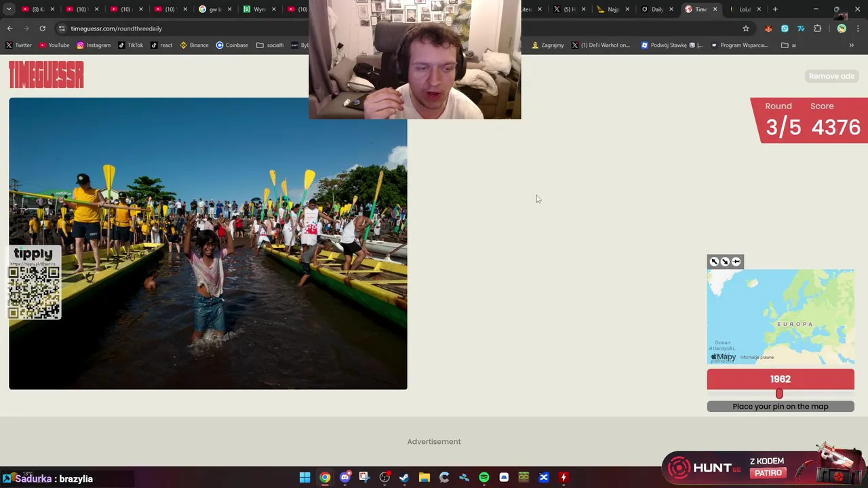Open OBS Studio from the taskbar

(384, 477)
